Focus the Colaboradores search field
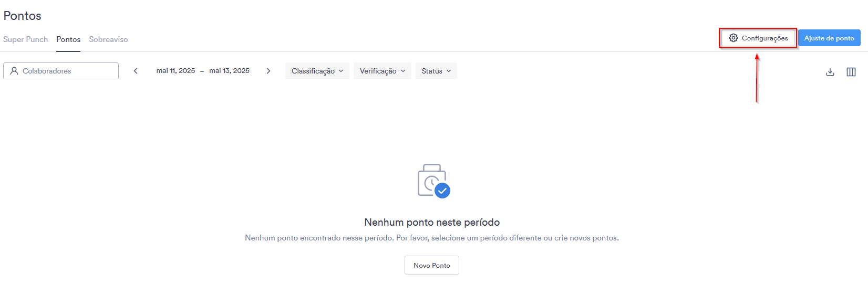 [x=61, y=71]
